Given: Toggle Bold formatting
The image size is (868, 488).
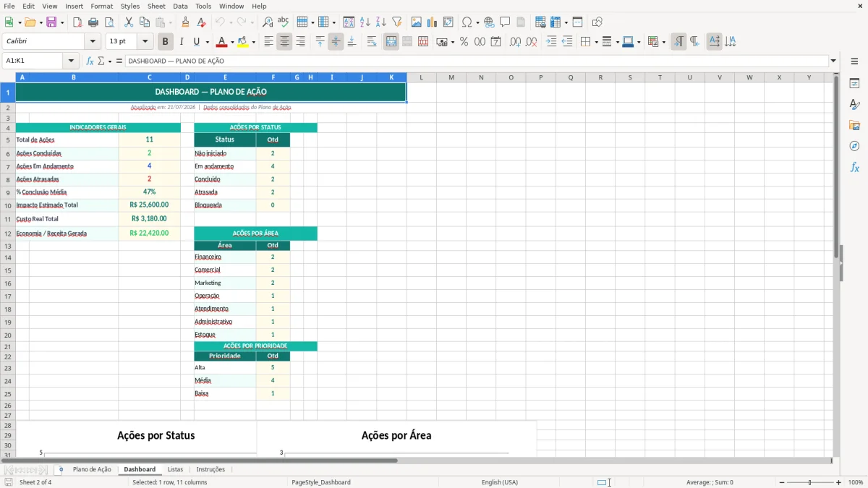Looking at the screenshot, I should tap(165, 42).
